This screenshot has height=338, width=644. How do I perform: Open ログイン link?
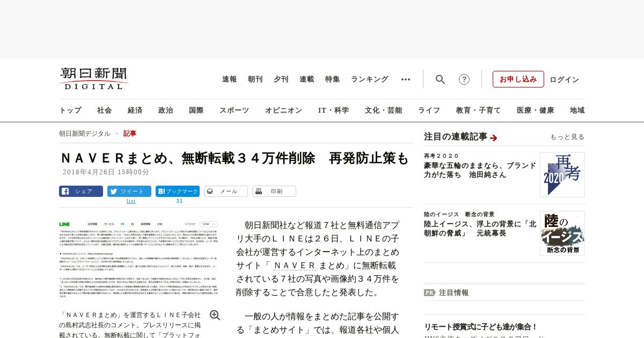click(x=565, y=79)
